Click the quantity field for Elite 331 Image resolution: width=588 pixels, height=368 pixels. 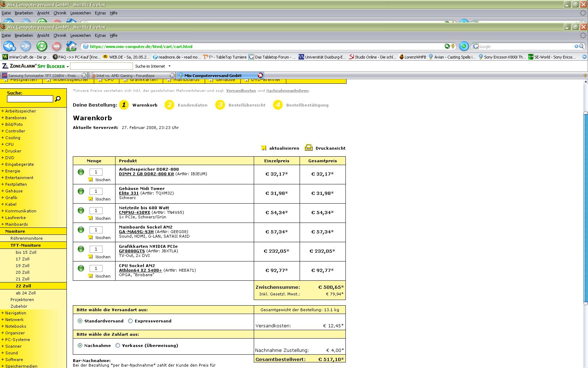point(96,191)
